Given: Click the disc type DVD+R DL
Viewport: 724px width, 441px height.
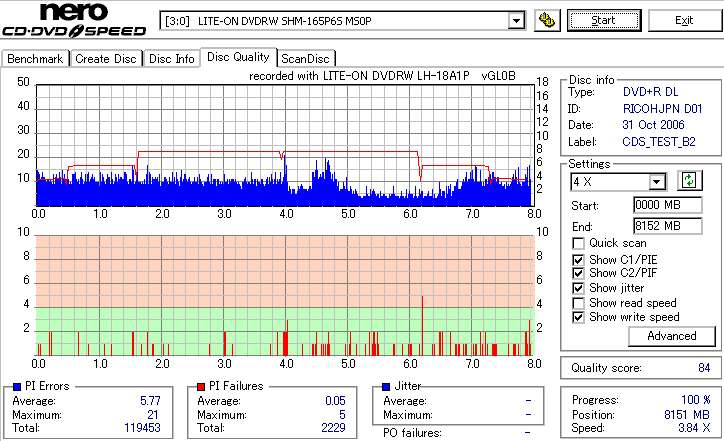Looking at the screenshot, I should (651, 92).
